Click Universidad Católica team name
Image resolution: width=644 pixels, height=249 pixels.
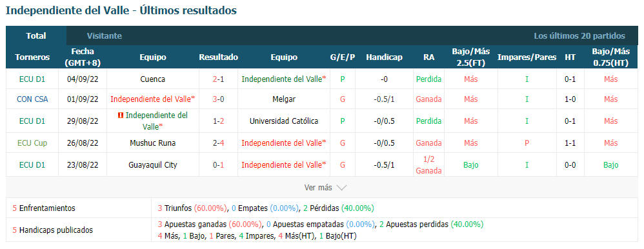coord(284,121)
